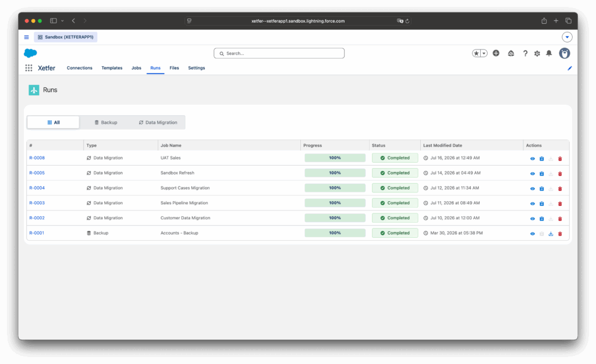Open the Salesforce App Launcher grid
The image size is (596, 364).
pyautogui.click(x=29, y=68)
